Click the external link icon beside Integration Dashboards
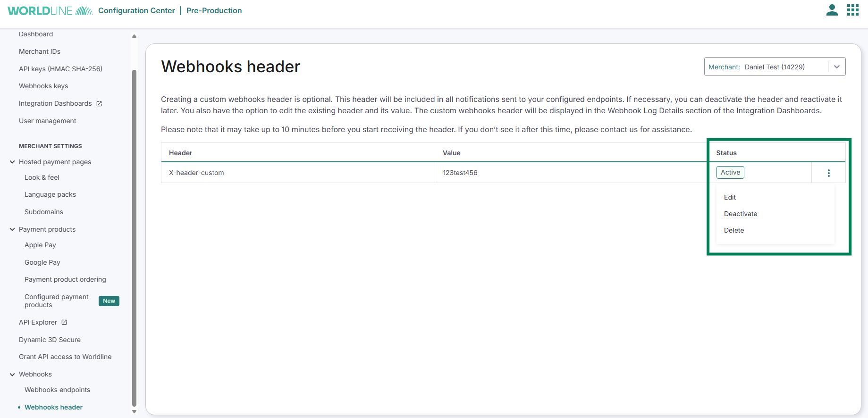The height and width of the screenshot is (418, 868). [99, 104]
